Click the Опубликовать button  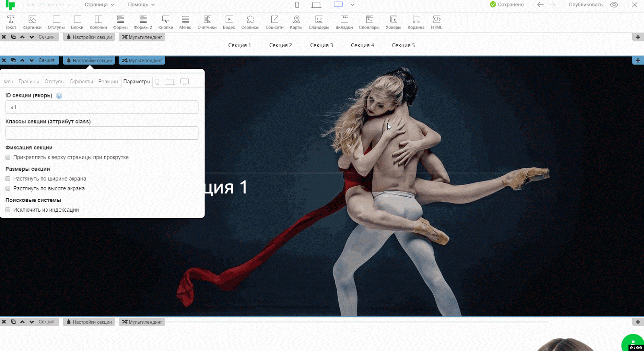[x=585, y=5]
